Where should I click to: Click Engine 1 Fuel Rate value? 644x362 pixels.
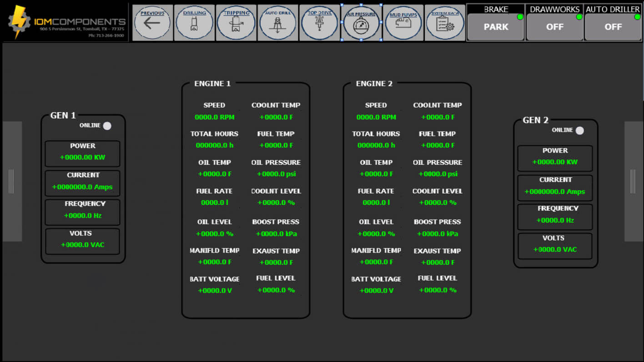point(215,203)
